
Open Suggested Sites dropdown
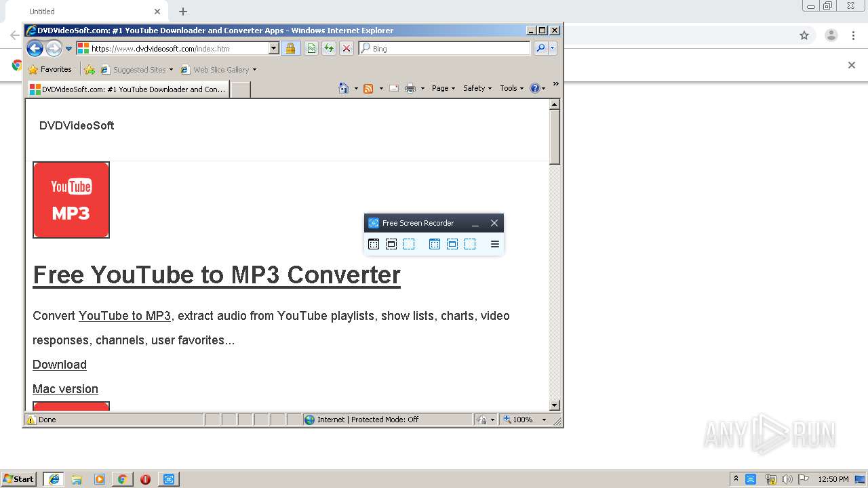coord(137,69)
